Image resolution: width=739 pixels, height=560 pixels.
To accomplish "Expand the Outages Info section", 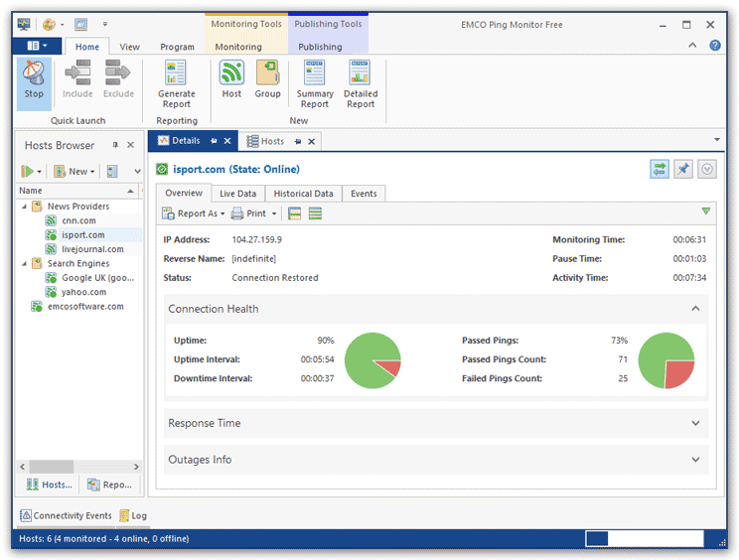I will 695,460.
